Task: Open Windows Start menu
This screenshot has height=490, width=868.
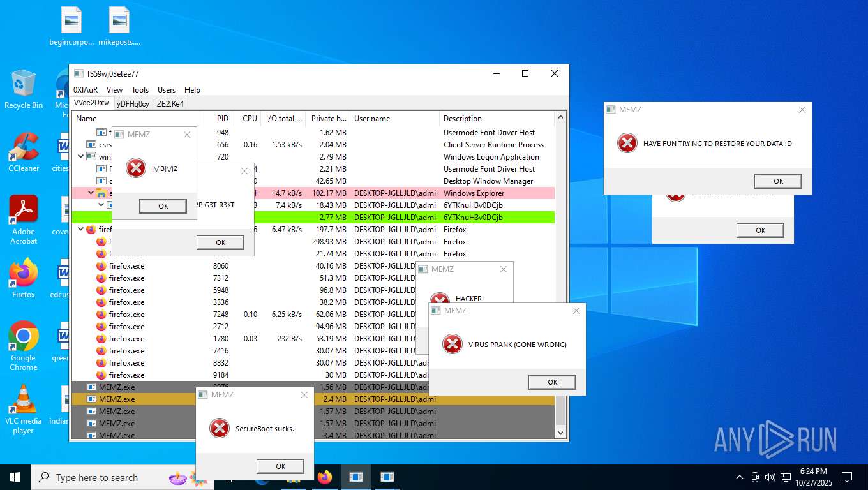Action: [15, 477]
